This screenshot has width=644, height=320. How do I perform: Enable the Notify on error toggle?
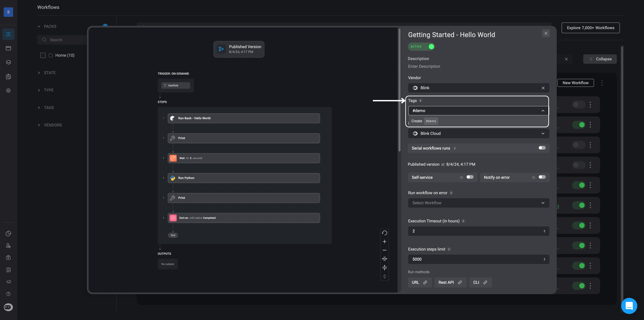(x=542, y=177)
